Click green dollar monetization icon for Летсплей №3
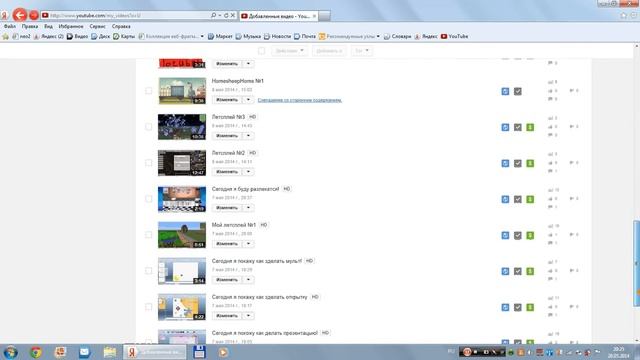Viewport: 640px width, 360px height. [530, 127]
